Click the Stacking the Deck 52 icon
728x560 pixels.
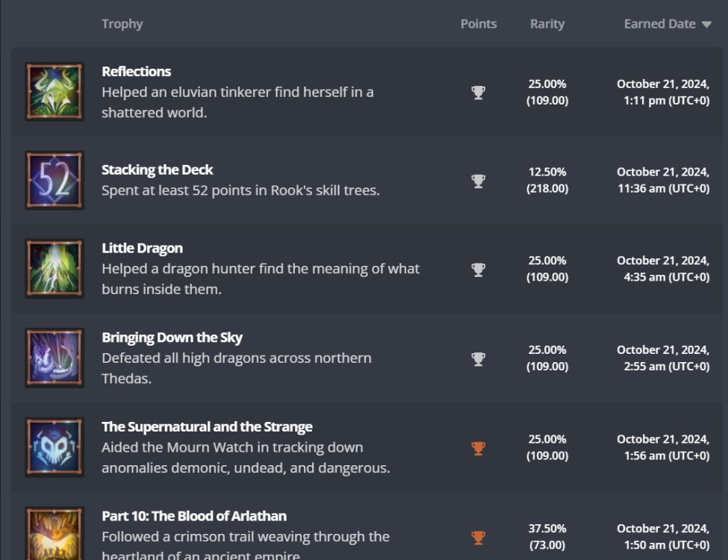(x=55, y=180)
